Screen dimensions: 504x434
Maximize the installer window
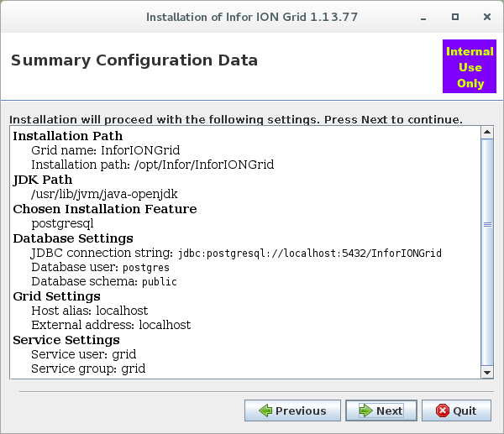tap(454, 17)
